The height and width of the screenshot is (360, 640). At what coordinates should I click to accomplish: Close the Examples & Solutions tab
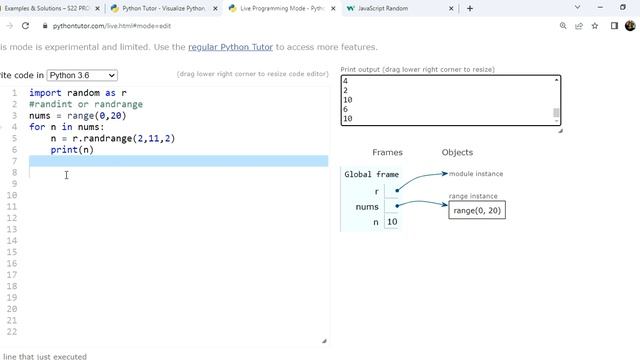point(98,8)
